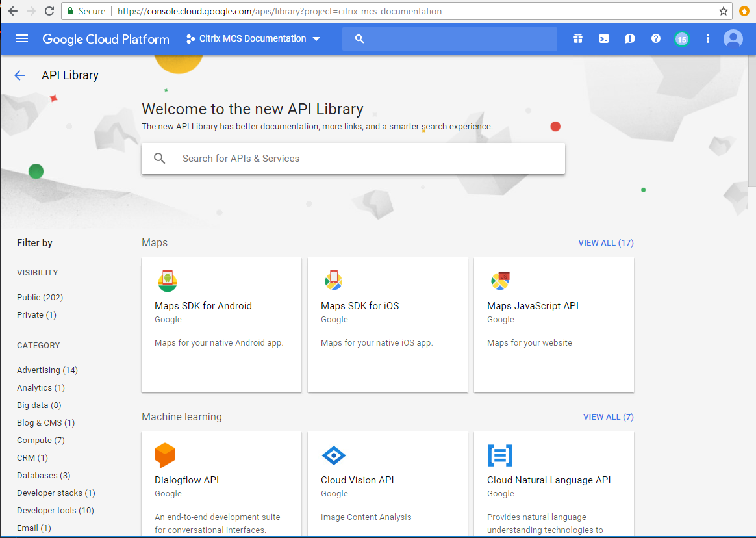Open the Help question mark icon
The width and height of the screenshot is (756, 538).
pyautogui.click(x=655, y=38)
